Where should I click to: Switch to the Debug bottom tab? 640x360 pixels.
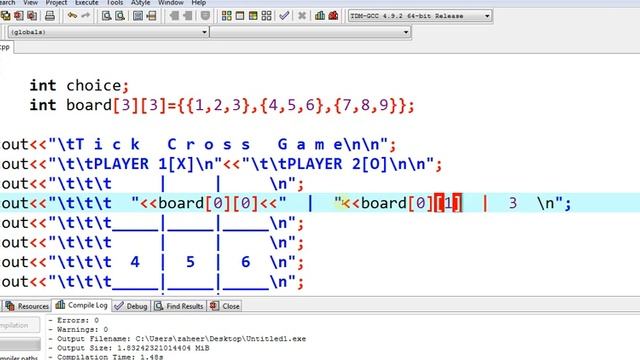pos(131,306)
